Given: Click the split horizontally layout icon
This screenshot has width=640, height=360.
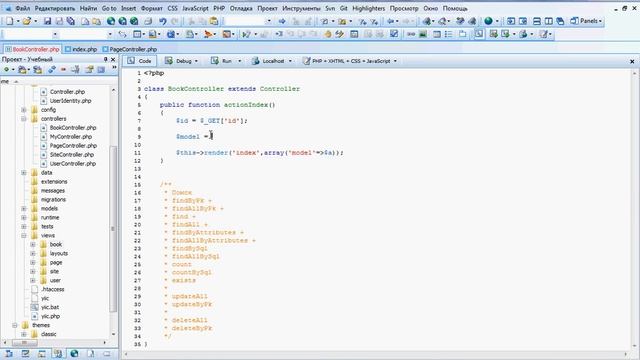Looking at the screenshot, I should (x=537, y=21).
